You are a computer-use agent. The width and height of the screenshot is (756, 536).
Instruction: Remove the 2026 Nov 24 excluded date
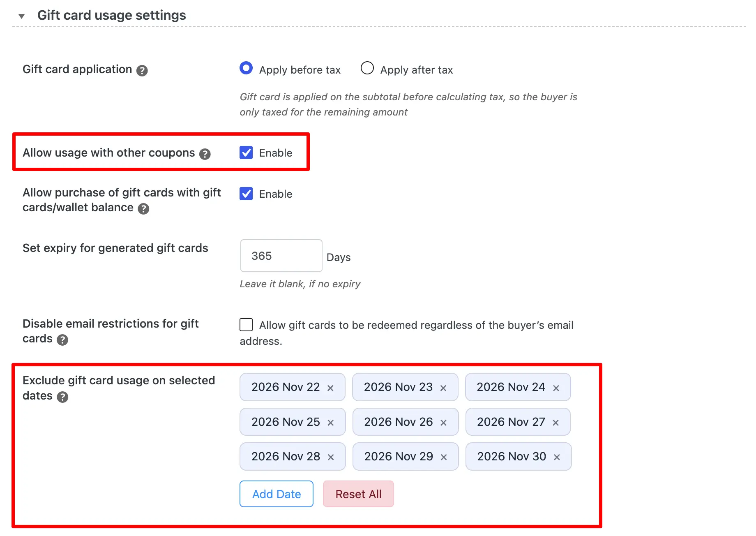[556, 388]
